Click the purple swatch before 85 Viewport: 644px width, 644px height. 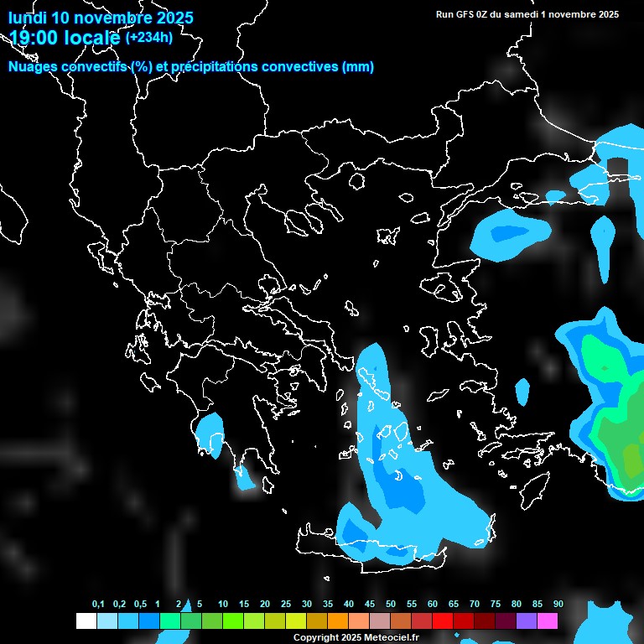point(527,621)
